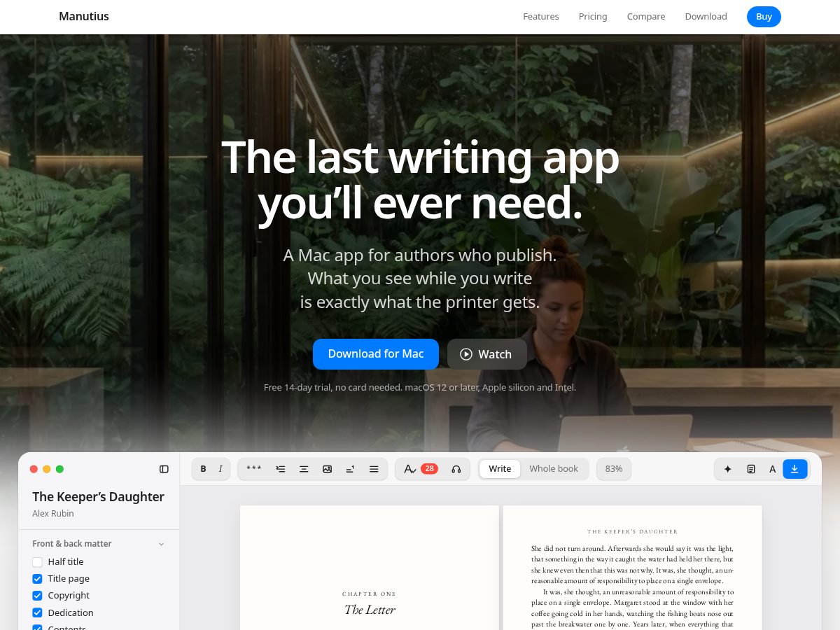The width and height of the screenshot is (840, 630).
Task: Click the red 28 badge
Action: coord(429,469)
